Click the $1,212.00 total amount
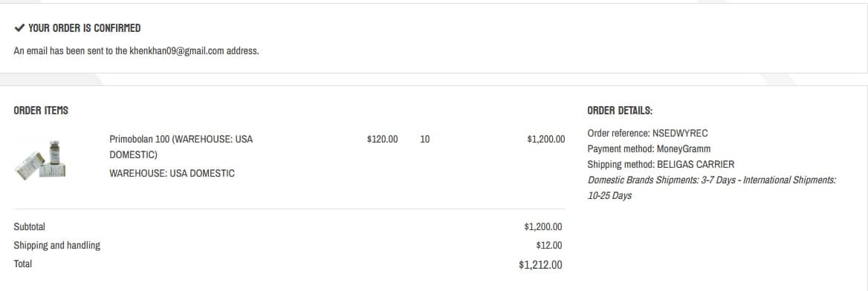Image resolution: width=868 pixels, height=291 pixels. coord(540,265)
